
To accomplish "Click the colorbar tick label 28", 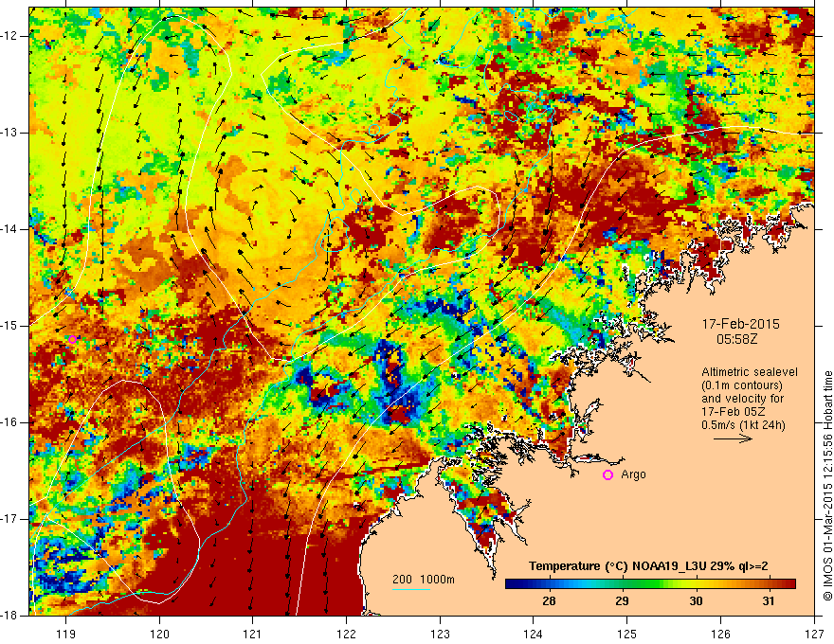I will 549,601.
